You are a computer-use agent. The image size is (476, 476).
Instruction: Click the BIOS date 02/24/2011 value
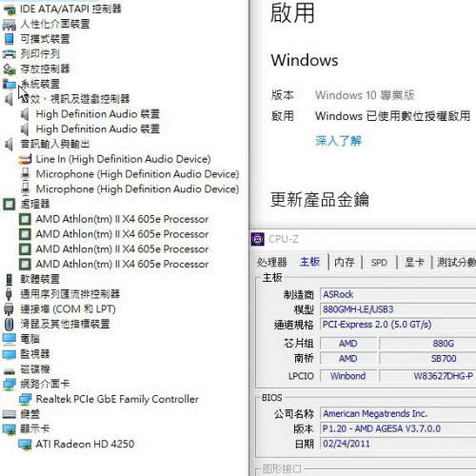398,444
